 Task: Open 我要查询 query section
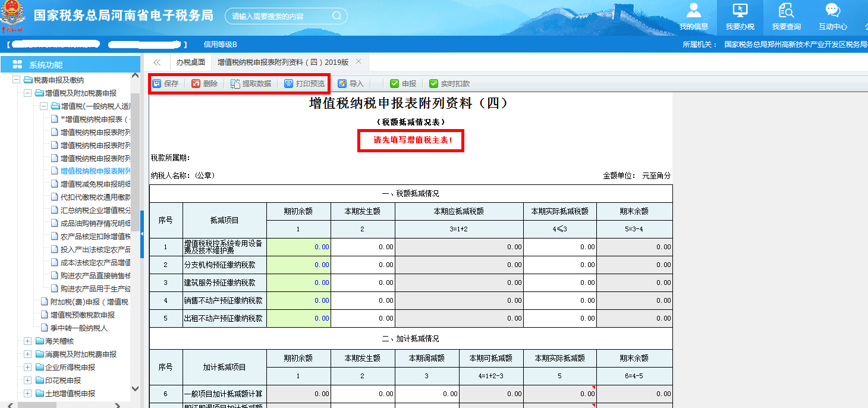pyautogui.click(x=786, y=15)
